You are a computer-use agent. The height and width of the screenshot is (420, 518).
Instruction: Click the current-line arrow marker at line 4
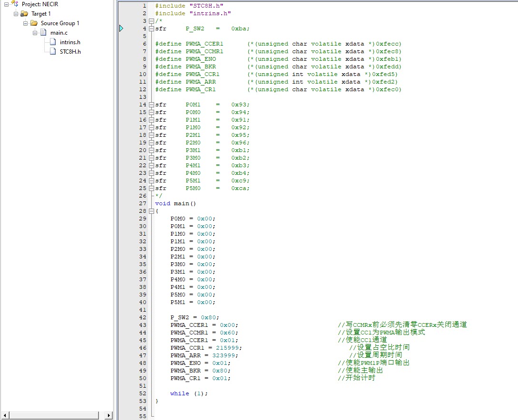point(121,29)
